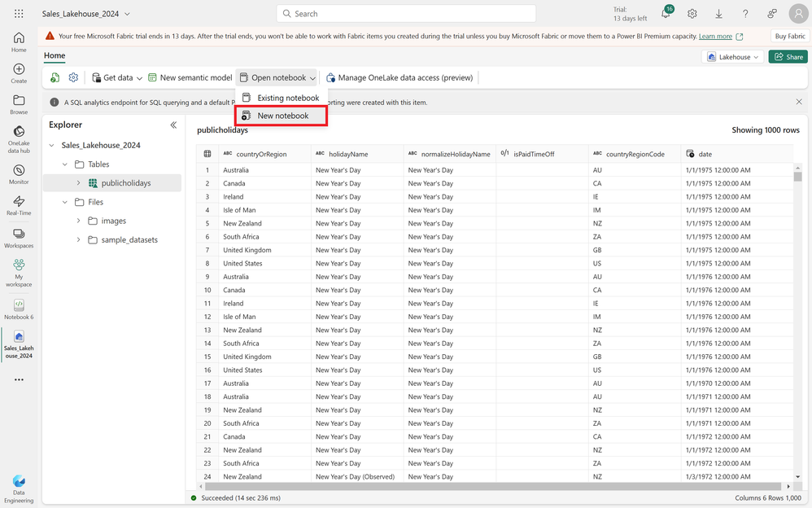Select Sales_Lakehouse_2024 in the left rail
Image resolution: width=812 pixels, height=508 pixels.
(19, 344)
